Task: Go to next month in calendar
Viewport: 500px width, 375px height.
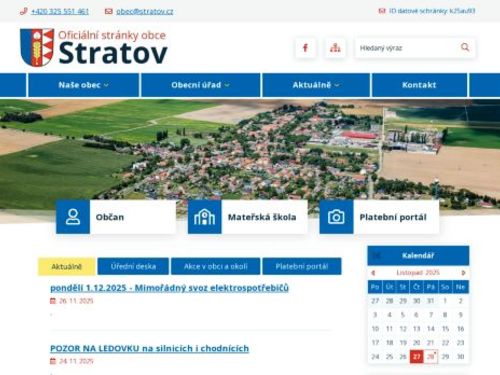Action: tap(463, 273)
